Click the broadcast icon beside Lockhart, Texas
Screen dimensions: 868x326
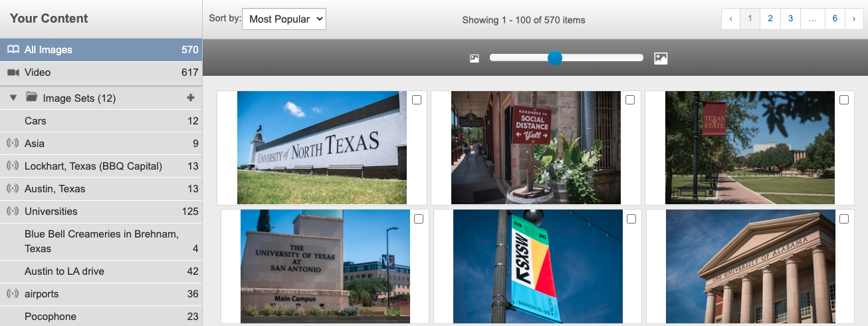tap(12, 166)
